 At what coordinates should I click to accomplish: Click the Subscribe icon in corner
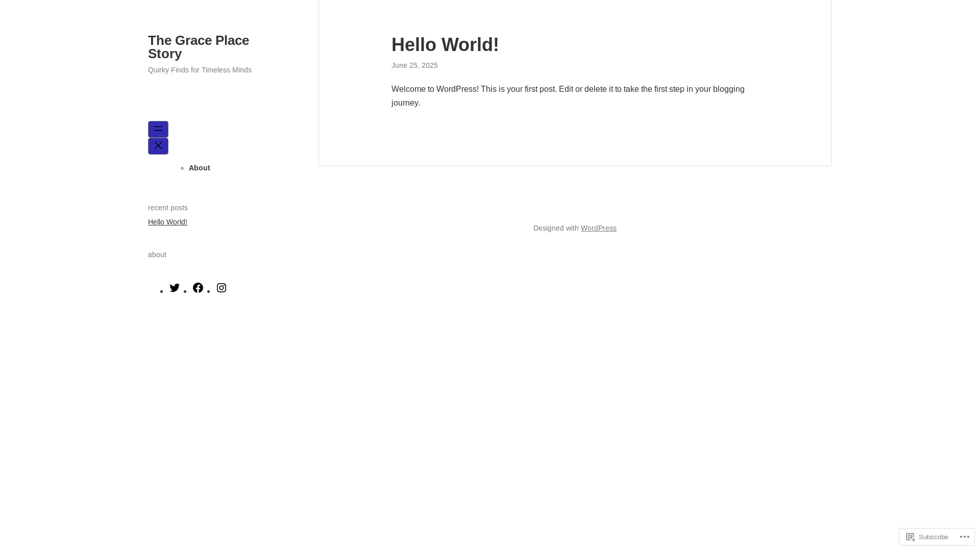pos(911,537)
